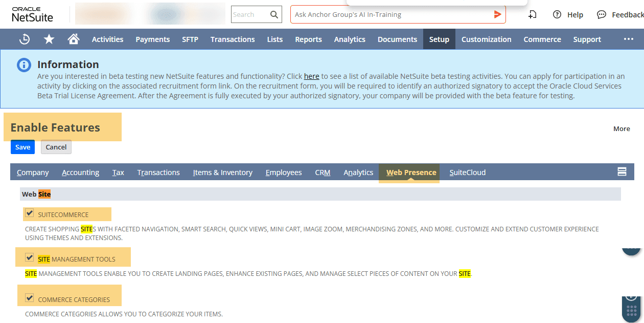Viewport: 644px width, 323px height.
Task: Open the Setup menu
Action: coord(439,39)
